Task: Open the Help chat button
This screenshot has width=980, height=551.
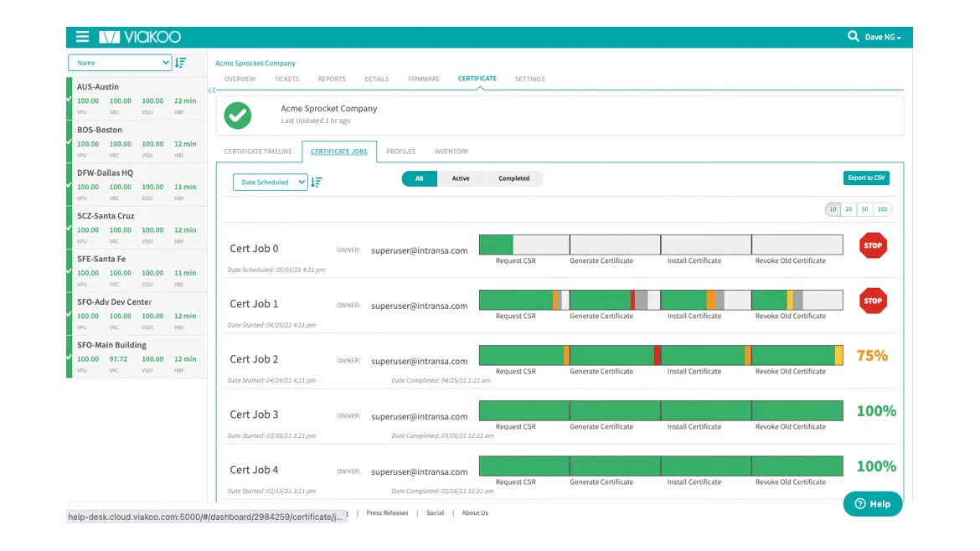Action: pos(872,503)
